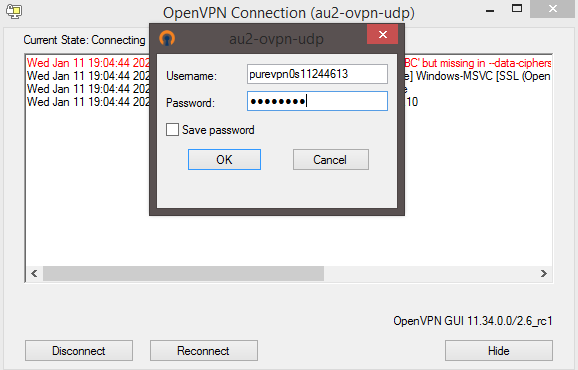Click the Disconnect button
Image resolution: width=578 pixels, height=370 pixels.
tap(79, 350)
